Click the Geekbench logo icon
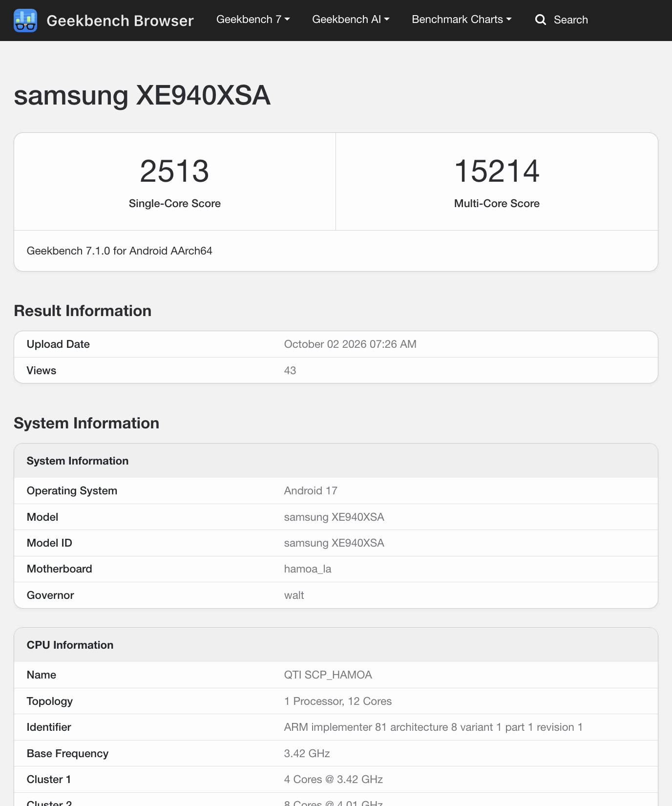Viewport: 672px width, 806px height. [x=25, y=21]
